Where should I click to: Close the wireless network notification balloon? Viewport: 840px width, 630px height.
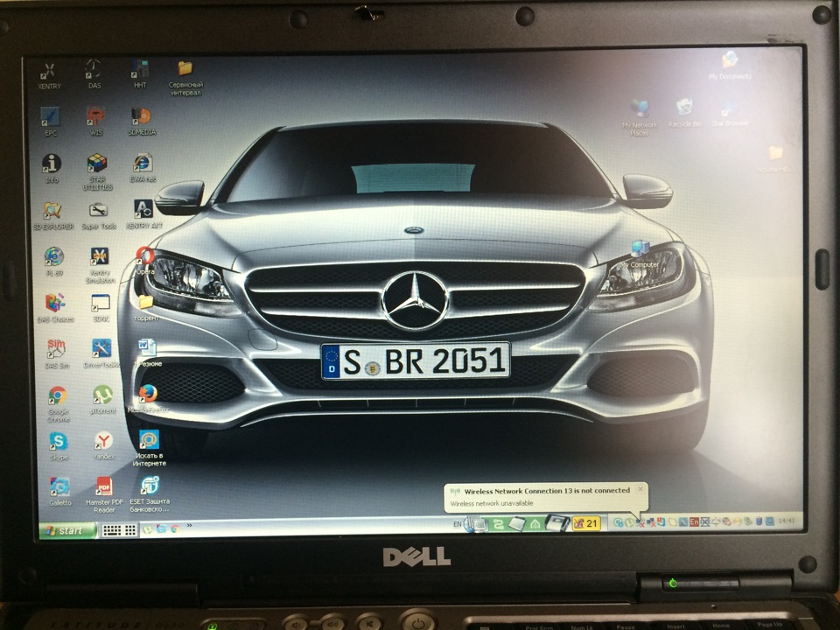[640, 489]
